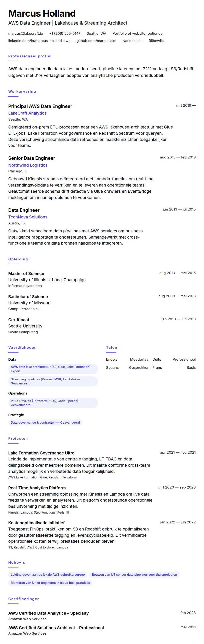Open linkedin.com/in/marcus-holland-aws link
204x644 pixels.
39,40
